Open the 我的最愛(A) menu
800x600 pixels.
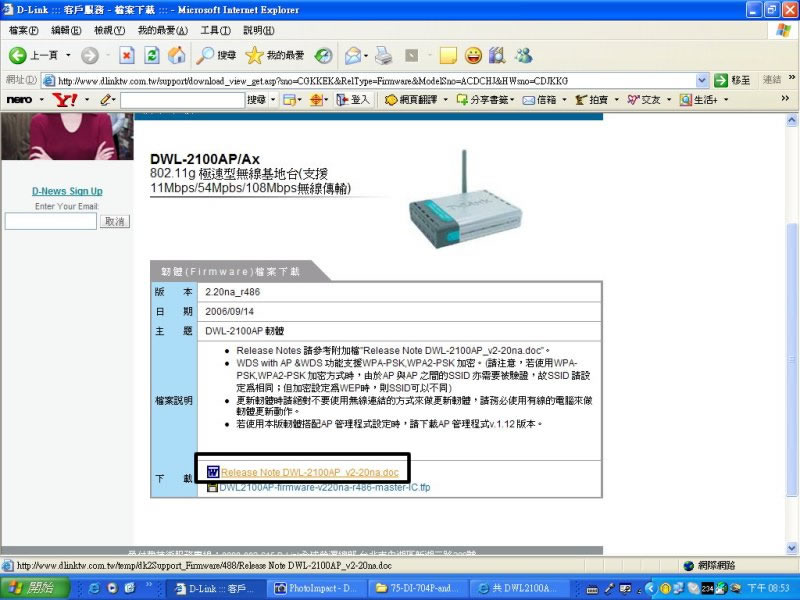163,30
